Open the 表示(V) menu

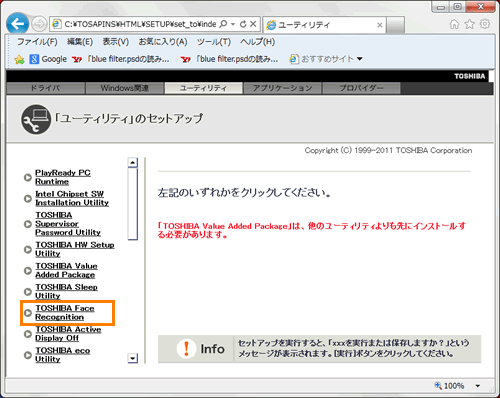115,42
